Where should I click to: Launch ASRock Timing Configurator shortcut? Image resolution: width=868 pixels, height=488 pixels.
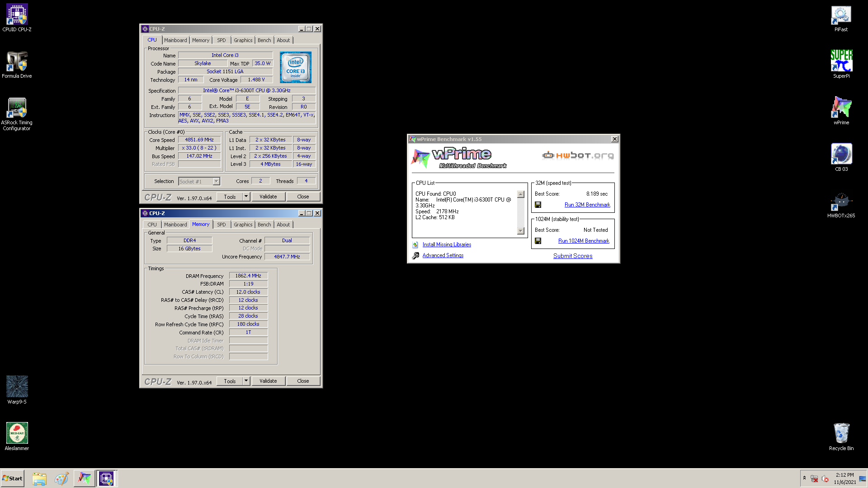(17, 114)
